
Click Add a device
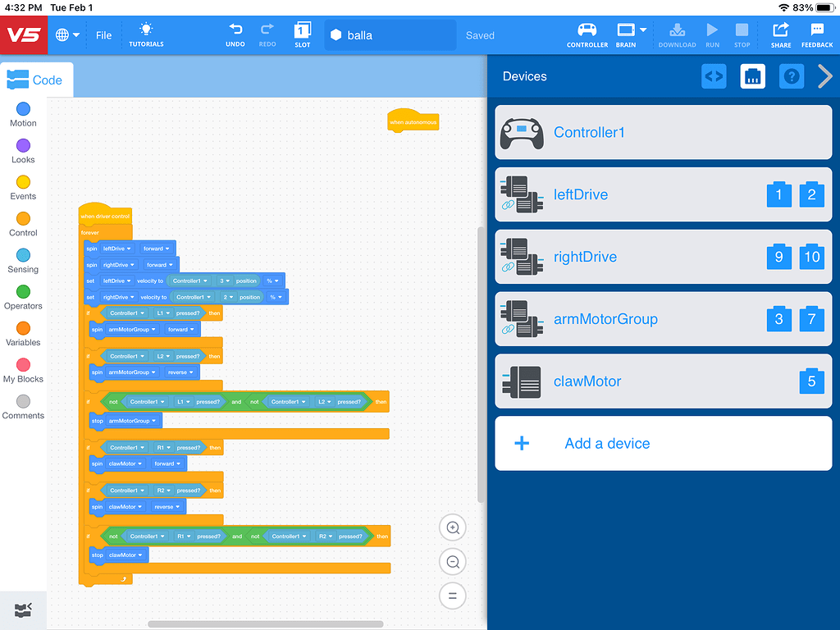(x=607, y=443)
